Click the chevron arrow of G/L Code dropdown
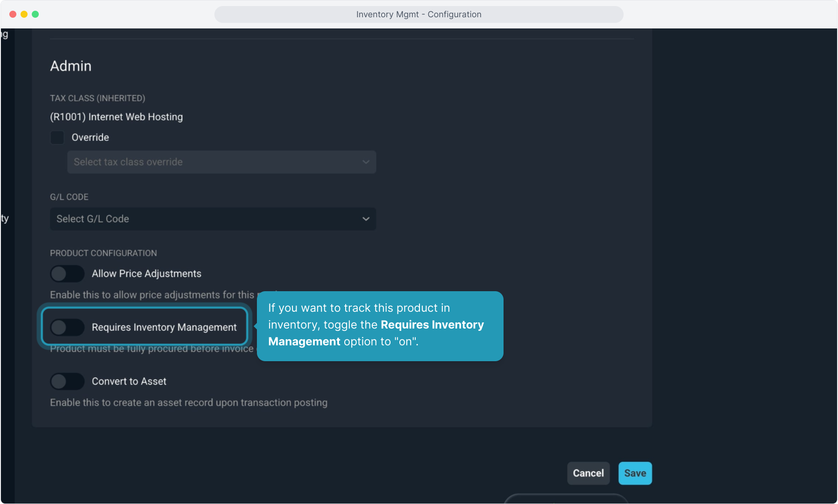838x504 pixels. [x=366, y=219]
